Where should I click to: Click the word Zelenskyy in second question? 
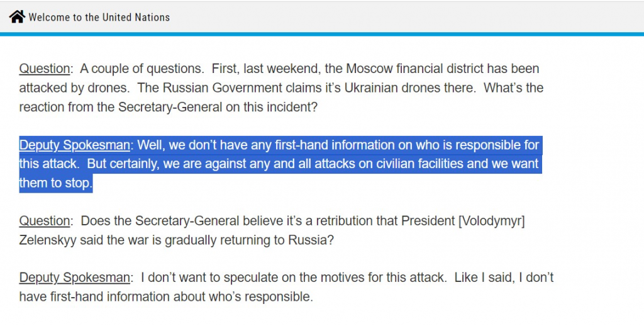[x=48, y=240]
